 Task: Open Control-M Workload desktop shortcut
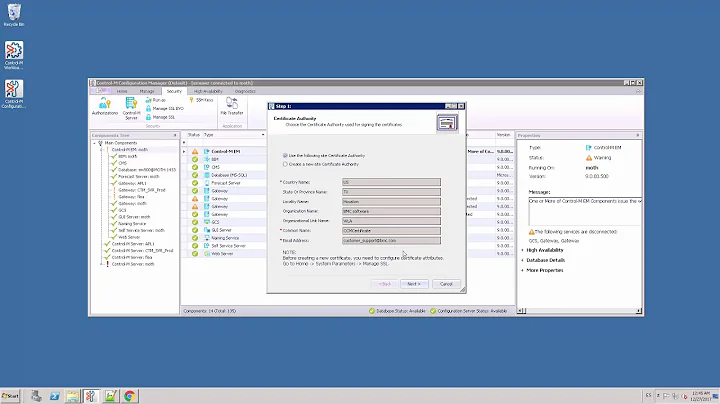click(14, 55)
